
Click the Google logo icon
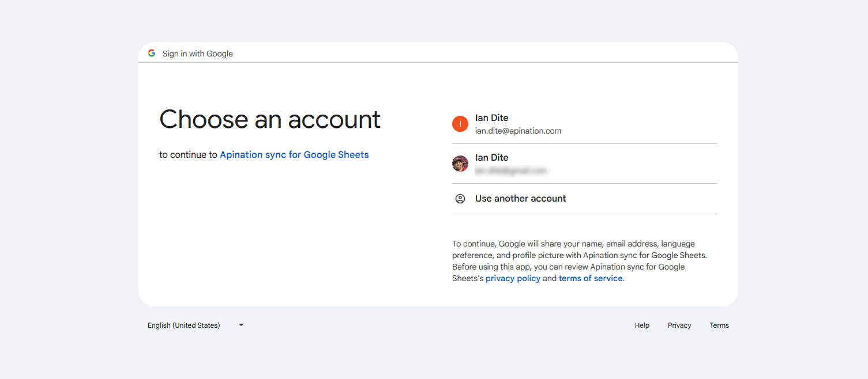[x=152, y=53]
